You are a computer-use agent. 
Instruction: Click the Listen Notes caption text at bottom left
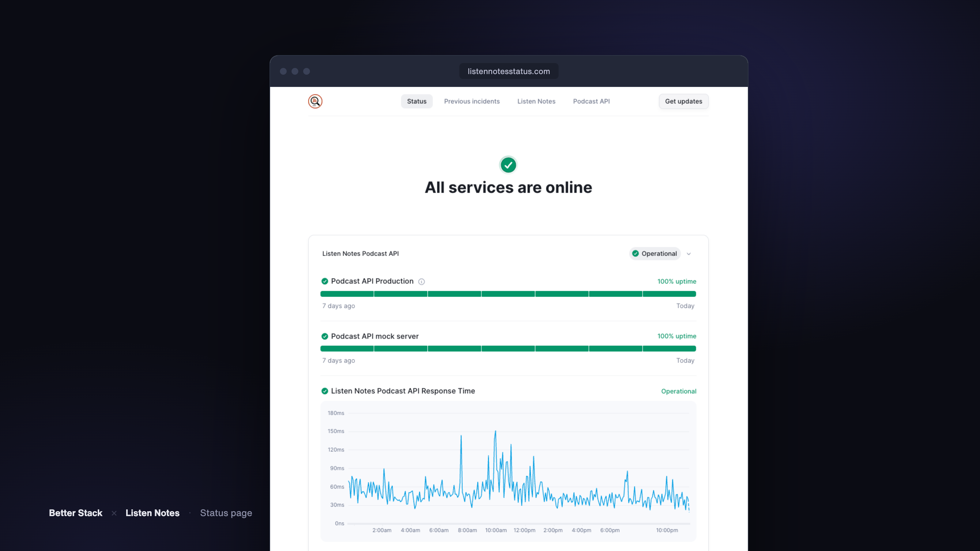pos(153,513)
